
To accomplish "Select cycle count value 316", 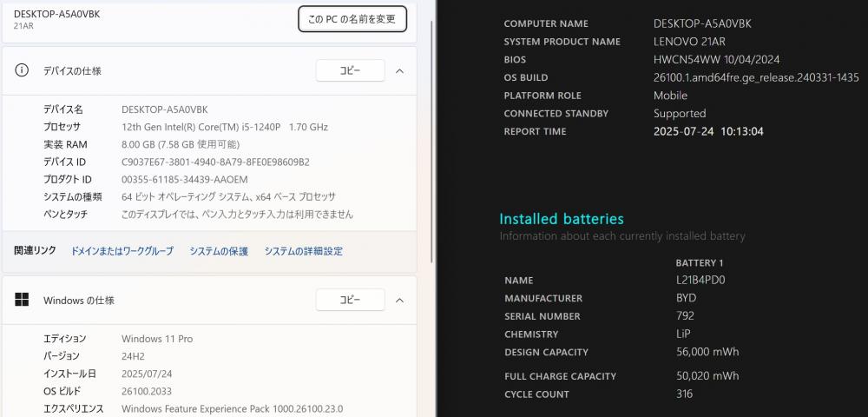I will pyautogui.click(x=684, y=394).
